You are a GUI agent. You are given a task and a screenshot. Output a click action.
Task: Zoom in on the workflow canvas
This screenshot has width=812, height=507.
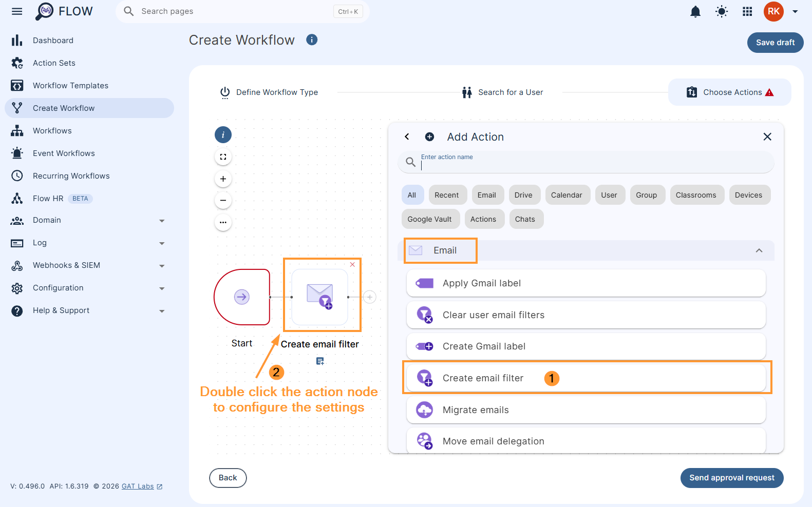223,179
